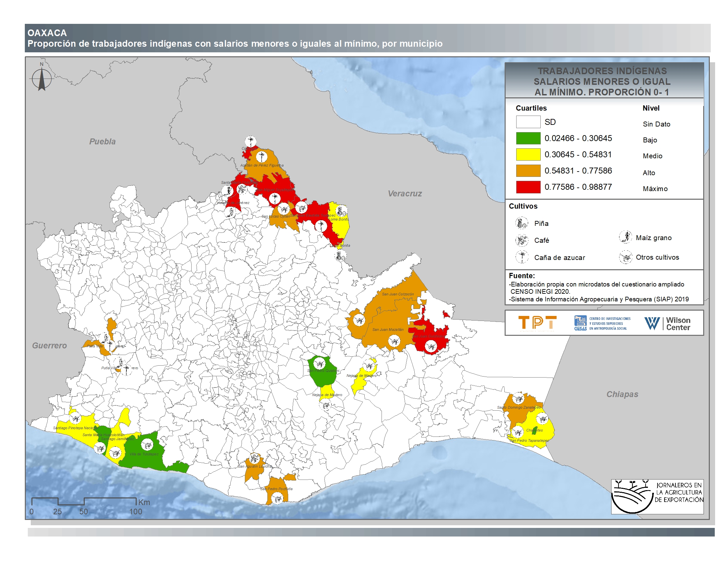This screenshot has width=728, height=563.
Task: Click the Otros cultivos legend icon
Action: click(625, 257)
